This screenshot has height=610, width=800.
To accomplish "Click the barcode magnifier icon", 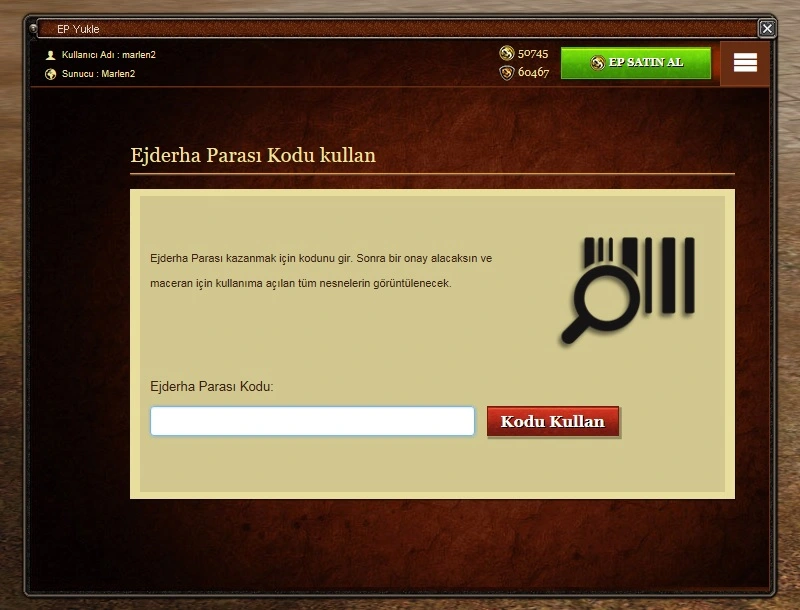I will click(x=628, y=290).
